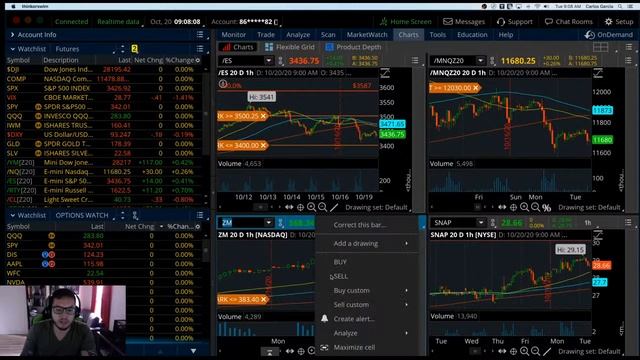
Task: Choose Correct this bar... in context menu
Action: pyautogui.click(x=360, y=225)
